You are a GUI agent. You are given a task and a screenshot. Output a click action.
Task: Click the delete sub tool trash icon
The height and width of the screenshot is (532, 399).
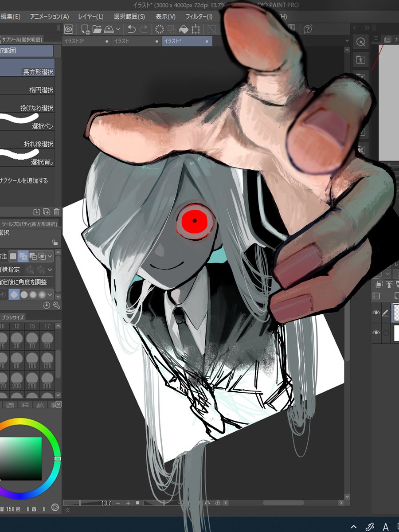[56, 212]
